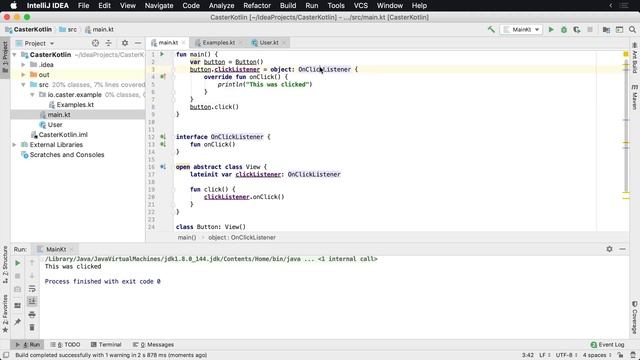The image size is (640, 360).
Task: Click the src breadcrumb in navigation bar
Action: click(x=68, y=29)
